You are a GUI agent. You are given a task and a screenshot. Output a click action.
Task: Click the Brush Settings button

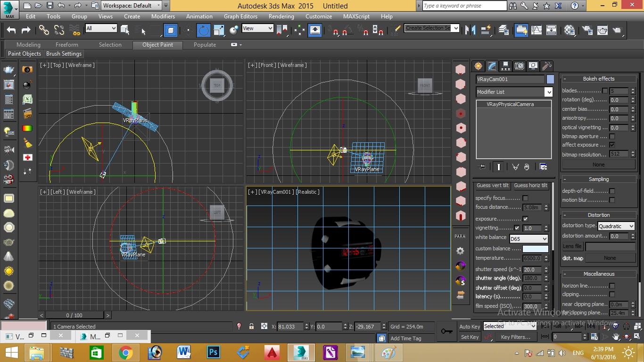(64, 54)
